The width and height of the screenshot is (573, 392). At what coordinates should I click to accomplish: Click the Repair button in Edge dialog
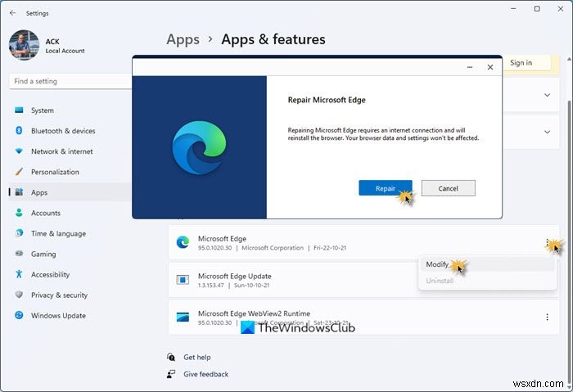[386, 188]
